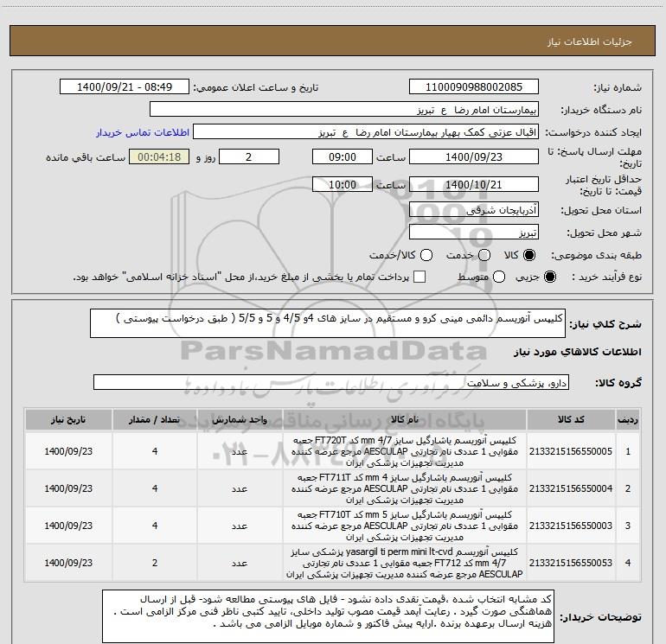The width and height of the screenshot is (666, 644).
Task: Click unit عدد in row 3
Action: [x=240, y=526]
